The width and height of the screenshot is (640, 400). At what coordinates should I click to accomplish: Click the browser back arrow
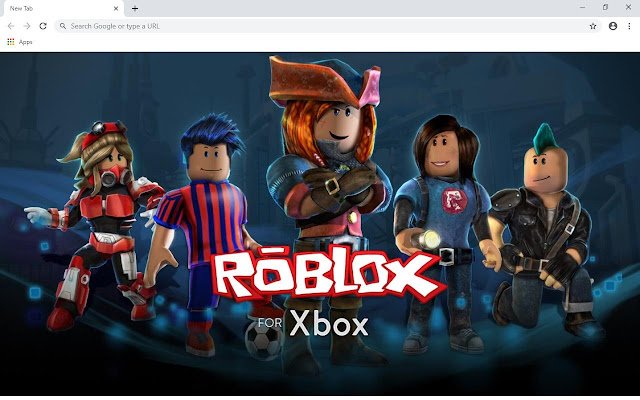pyautogui.click(x=11, y=26)
